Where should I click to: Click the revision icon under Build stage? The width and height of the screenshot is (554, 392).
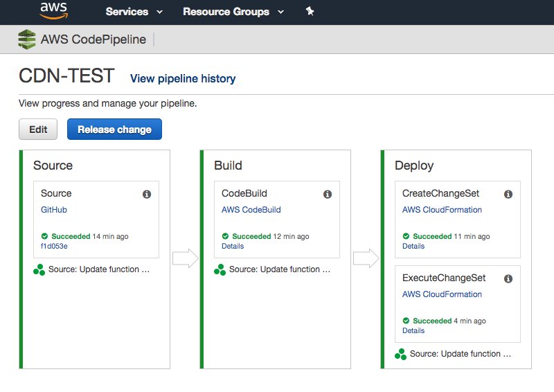tap(220, 269)
